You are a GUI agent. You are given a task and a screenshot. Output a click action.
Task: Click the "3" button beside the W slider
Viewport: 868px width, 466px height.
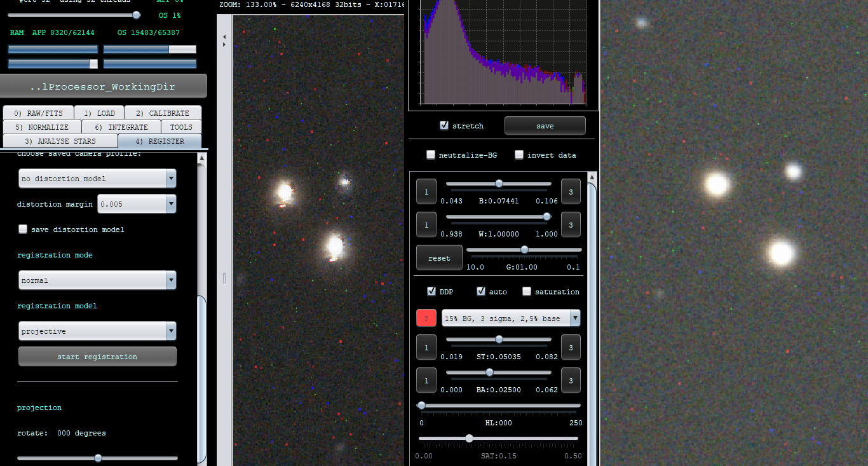click(x=571, y=225)
